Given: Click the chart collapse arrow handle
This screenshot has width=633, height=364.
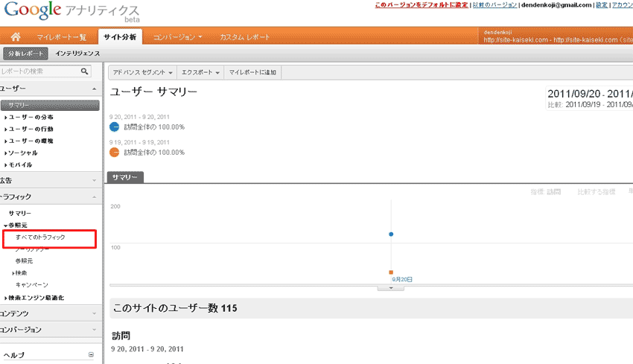Looking at the screenshot, I should pyautogui.click(x=391, y=288).
